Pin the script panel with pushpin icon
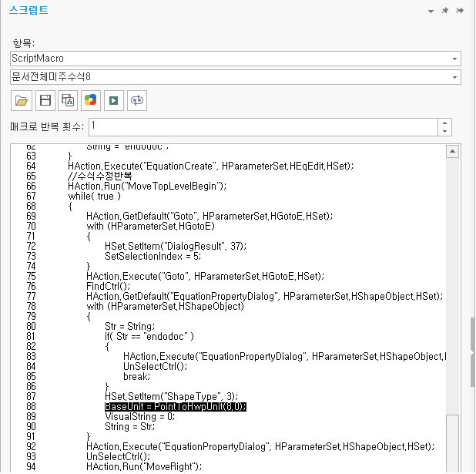 point(445,11)
